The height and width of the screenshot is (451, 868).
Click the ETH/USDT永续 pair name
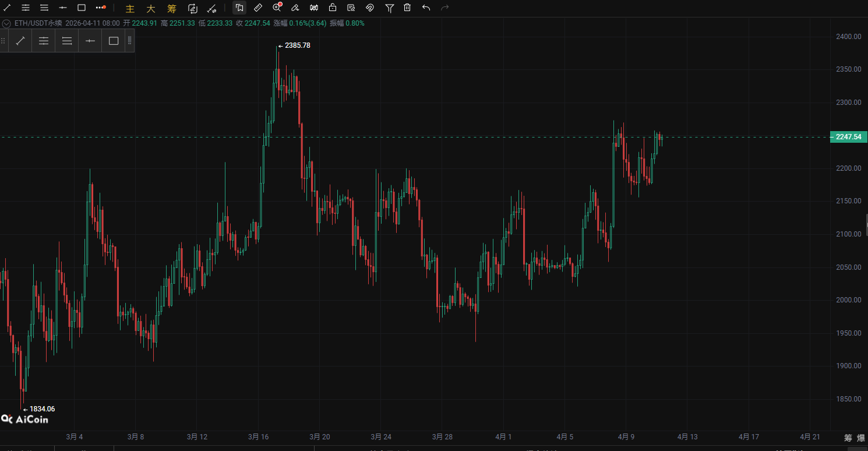pos(38,23)
